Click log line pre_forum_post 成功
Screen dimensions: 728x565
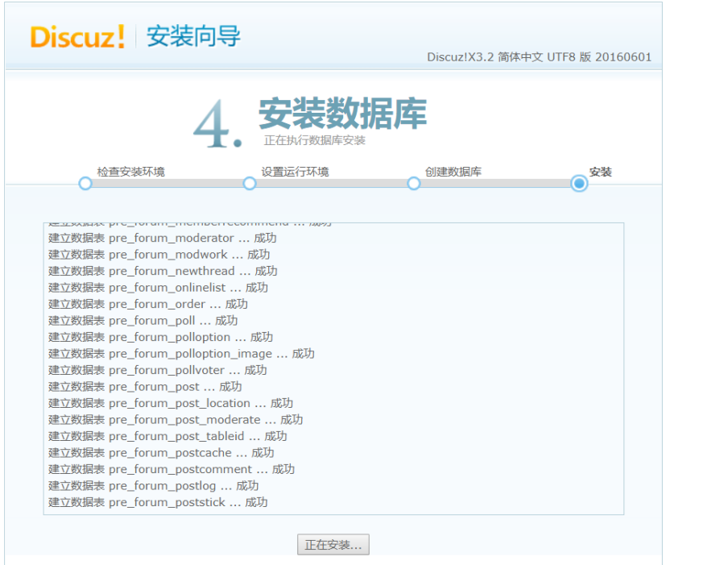(x=145, y=387)
